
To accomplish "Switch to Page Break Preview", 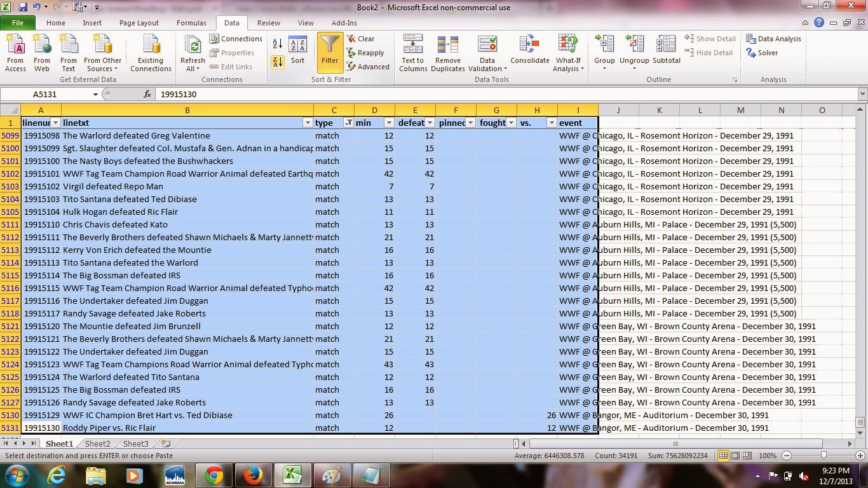I will tap(747, 456).
